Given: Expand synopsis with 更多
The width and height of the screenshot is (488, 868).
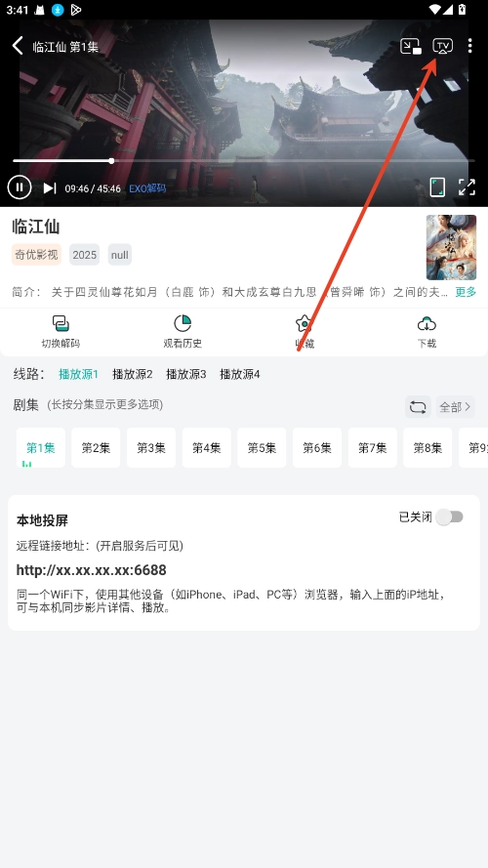Looking at the screenshot, I should (x=466, y=292).
